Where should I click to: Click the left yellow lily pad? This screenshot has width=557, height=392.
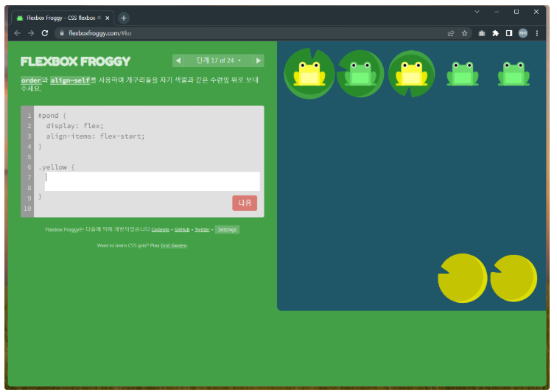point(463,279)
